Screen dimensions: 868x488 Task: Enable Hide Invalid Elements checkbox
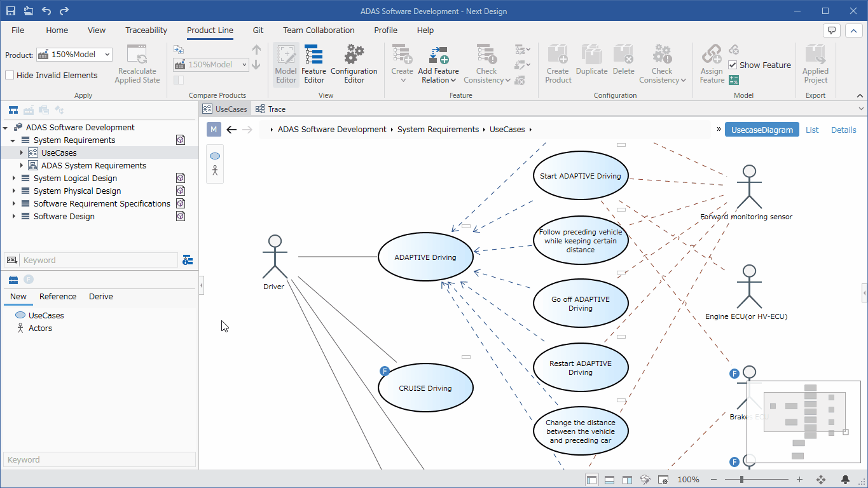(10, 75)
